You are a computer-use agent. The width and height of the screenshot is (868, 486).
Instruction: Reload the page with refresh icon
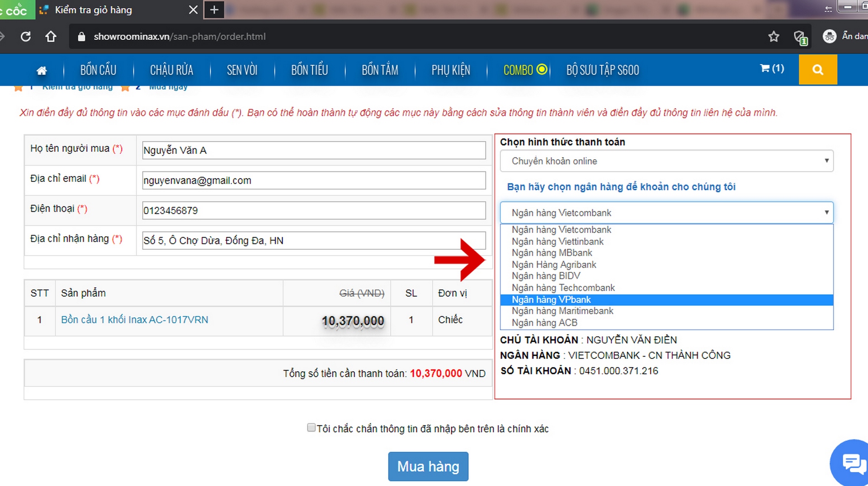click(x=26, y=37)
